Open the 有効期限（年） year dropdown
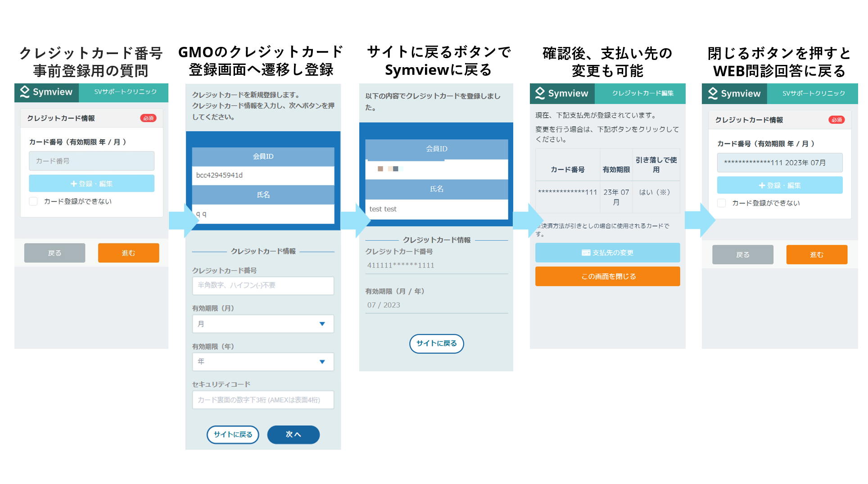This screenshot has width=868, height=484. 263,362
